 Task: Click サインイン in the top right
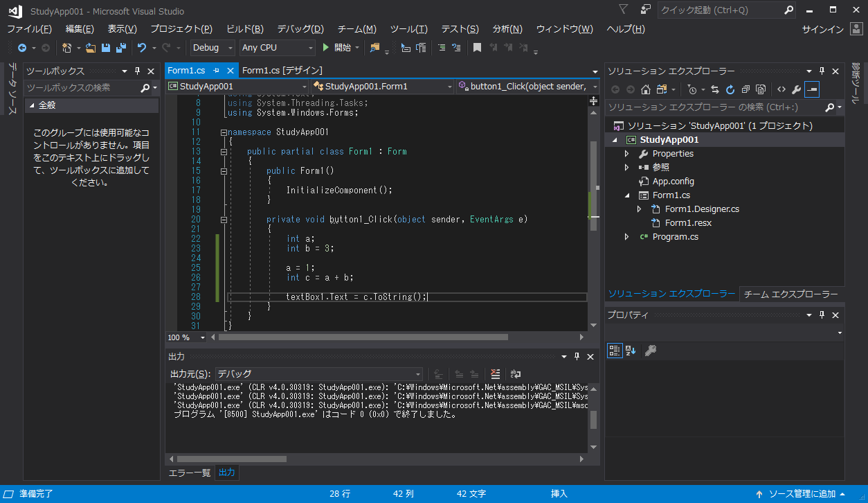pos(822,29)
